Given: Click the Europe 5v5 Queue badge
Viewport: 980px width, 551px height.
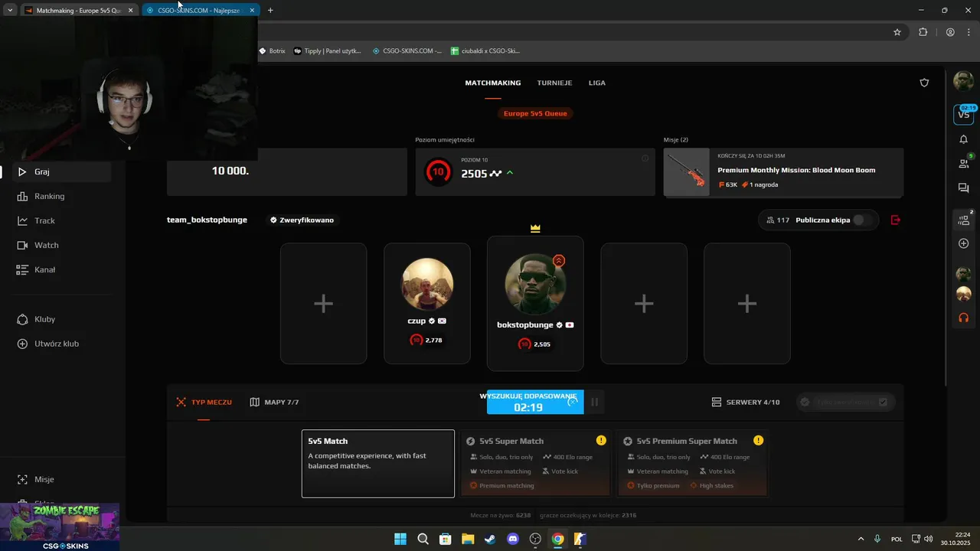Looking at the screenshot, I should [536, 113].
